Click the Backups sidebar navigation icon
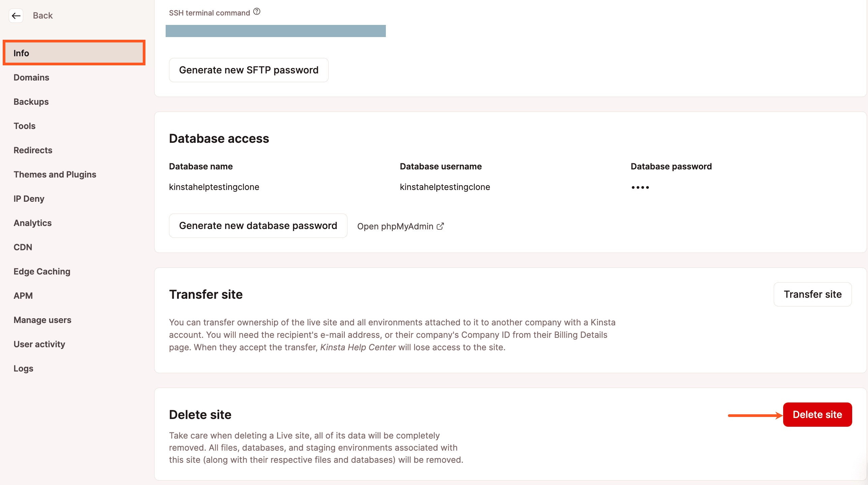Viewport: 868px width, 485px height. click(x=30, y=101)
